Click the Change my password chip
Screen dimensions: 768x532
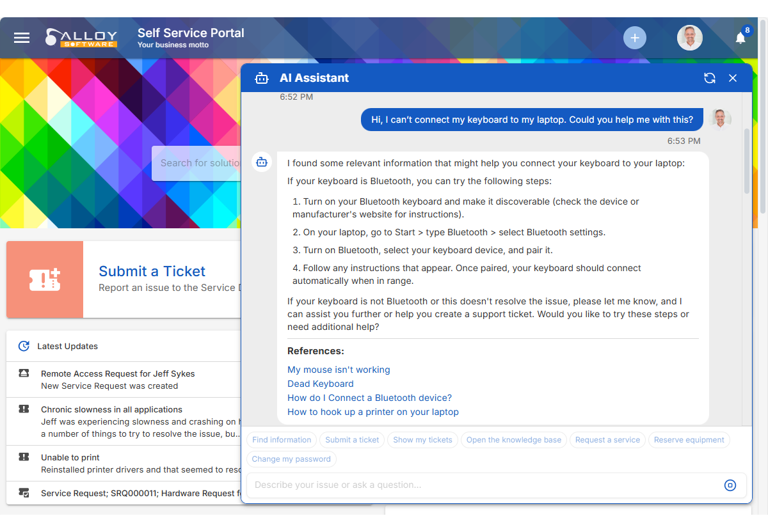pyautogui.click(x=291, y=459)
